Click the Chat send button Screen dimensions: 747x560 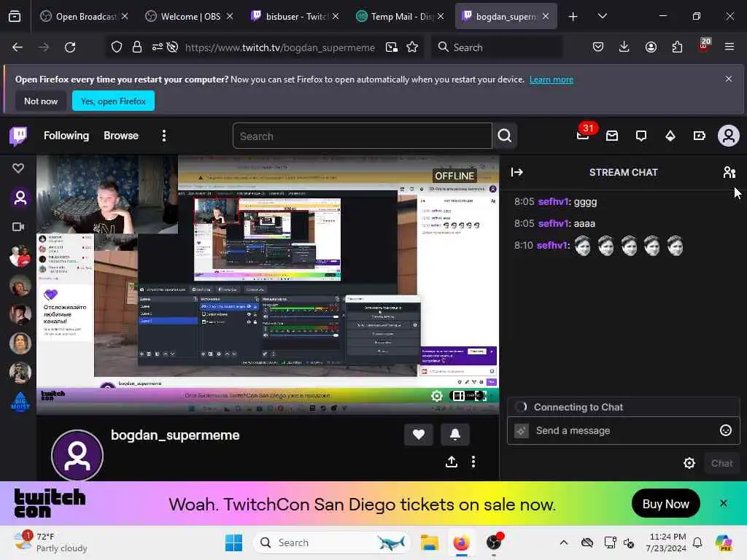tap(721, 463)
